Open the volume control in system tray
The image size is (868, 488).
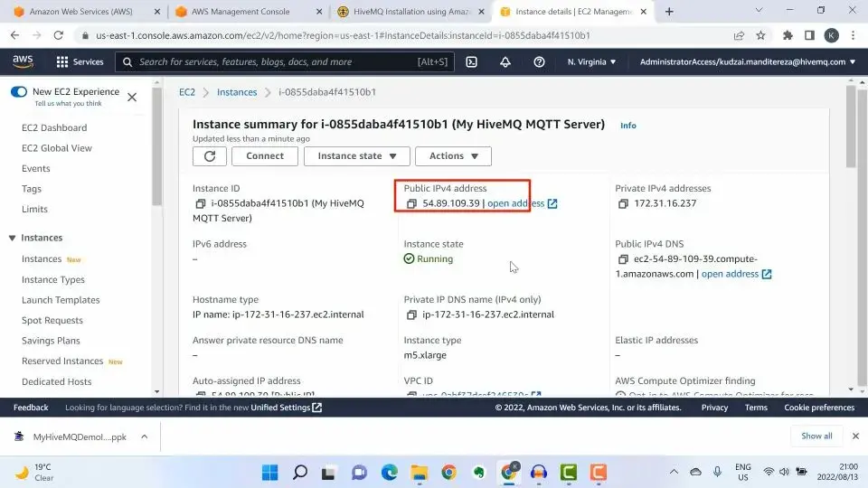point(784,472)
